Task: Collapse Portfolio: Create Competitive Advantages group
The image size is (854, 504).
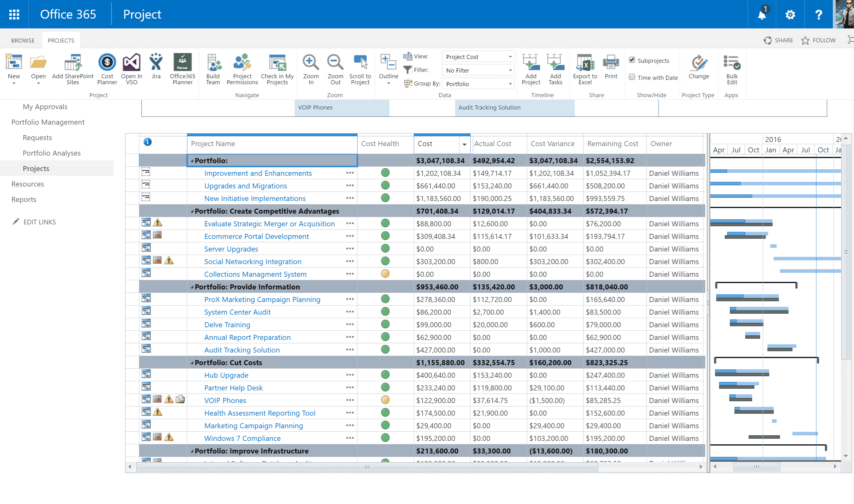Action: 192,211
